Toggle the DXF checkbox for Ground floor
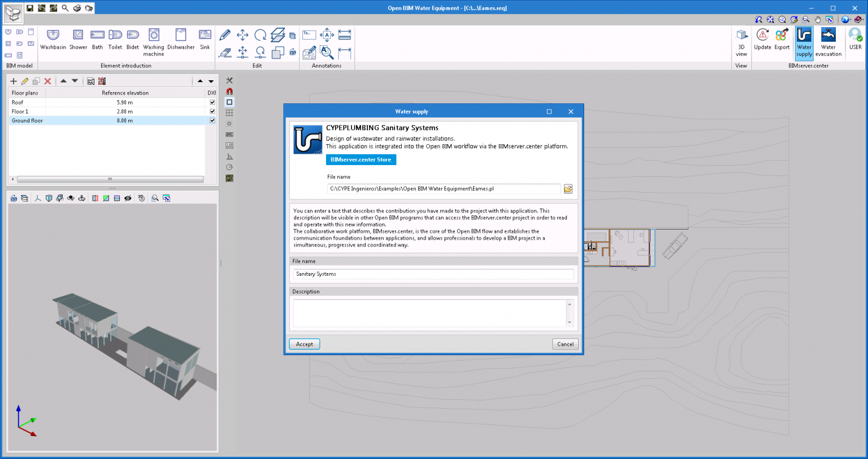This screenshot has width=868, height=459. (x=212, y=120)
